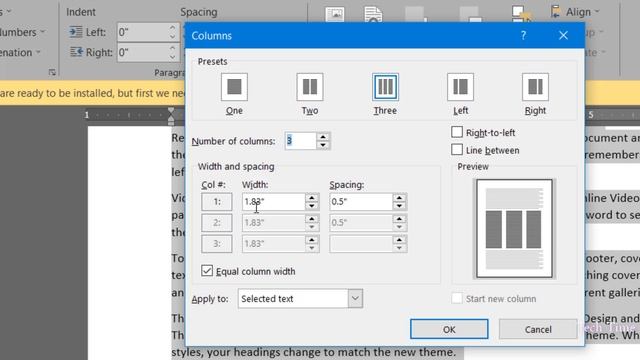Enable the Line between checkbox

point(457,149)
